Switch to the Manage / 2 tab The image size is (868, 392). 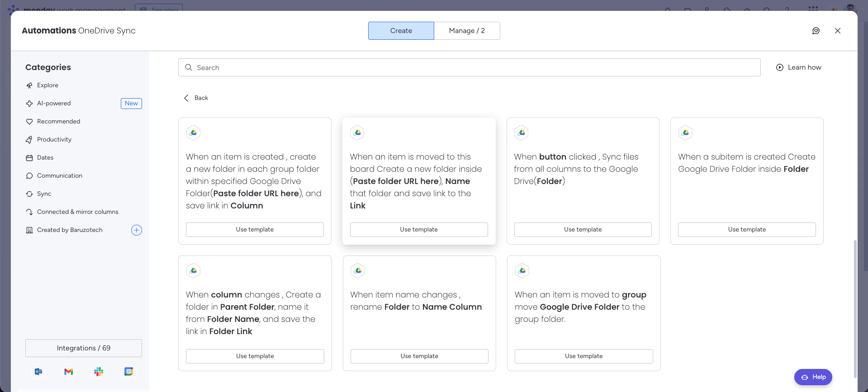click(x=467, y=31)
